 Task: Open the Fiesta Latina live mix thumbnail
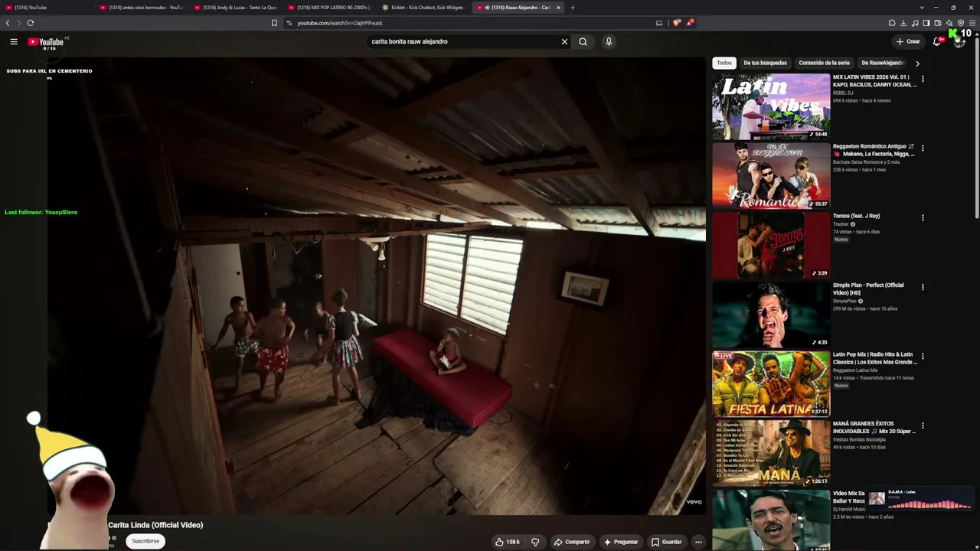[x=771, y=383]
